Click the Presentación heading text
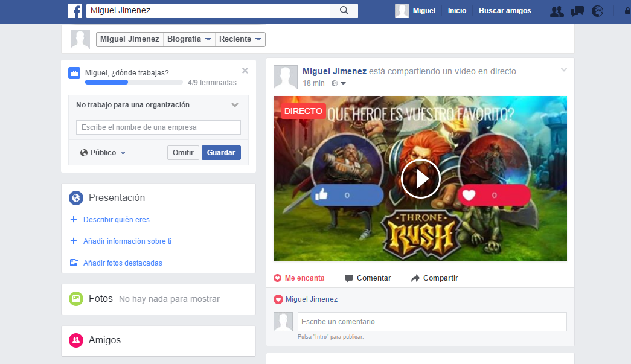 pos(117,197)
